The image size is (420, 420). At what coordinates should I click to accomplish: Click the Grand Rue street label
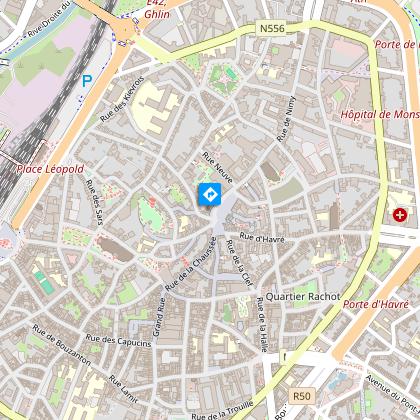pos(159,317)
